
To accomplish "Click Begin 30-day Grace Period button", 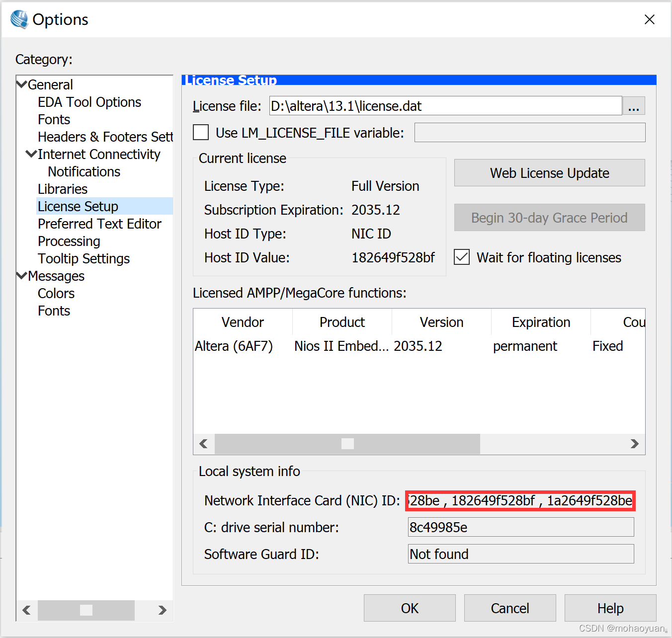I will pos(549,218).
